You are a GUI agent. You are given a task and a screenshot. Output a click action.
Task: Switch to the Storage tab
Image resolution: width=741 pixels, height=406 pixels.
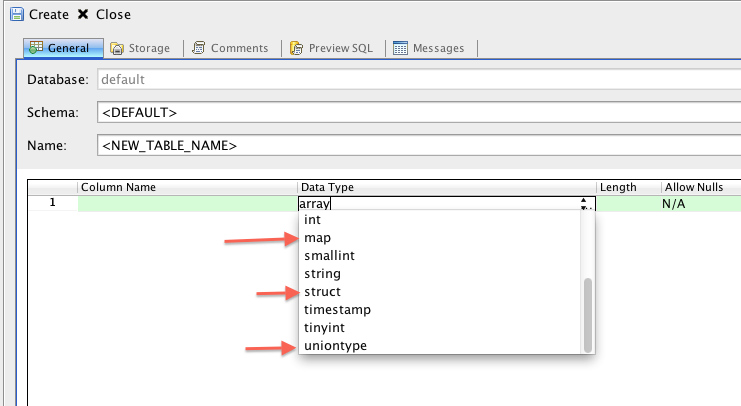coord(140,48)
